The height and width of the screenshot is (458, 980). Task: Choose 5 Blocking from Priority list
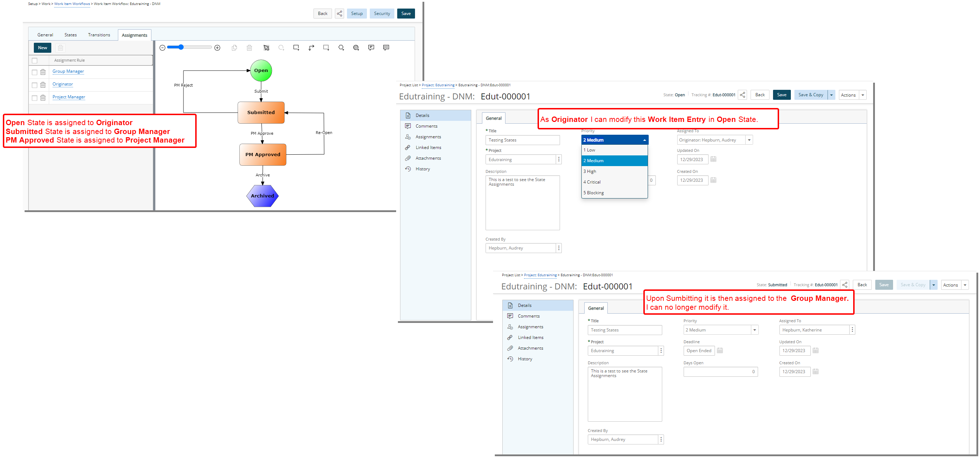[x=614, y=193]
